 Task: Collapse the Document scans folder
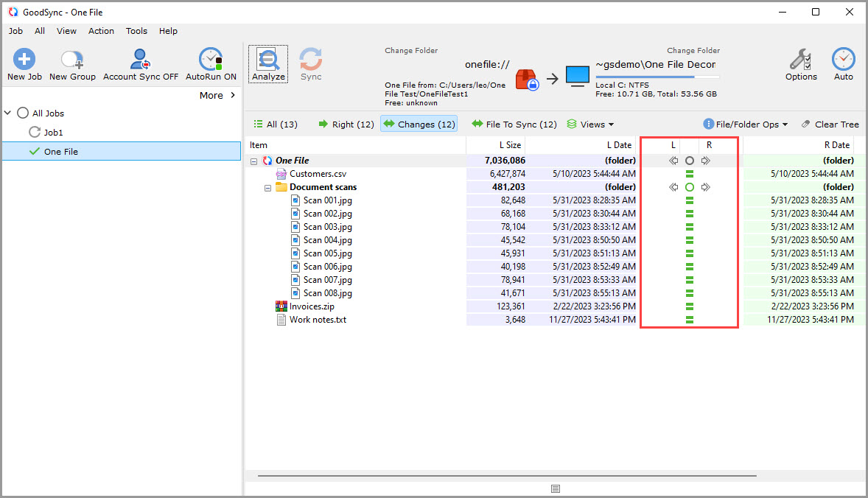[267, 188]
